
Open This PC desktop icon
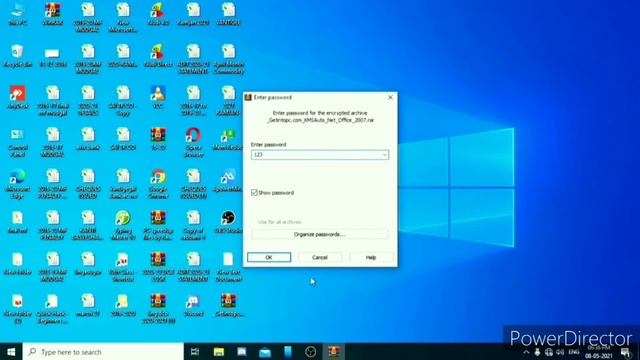pyautogui.click(x=18, y=14)
